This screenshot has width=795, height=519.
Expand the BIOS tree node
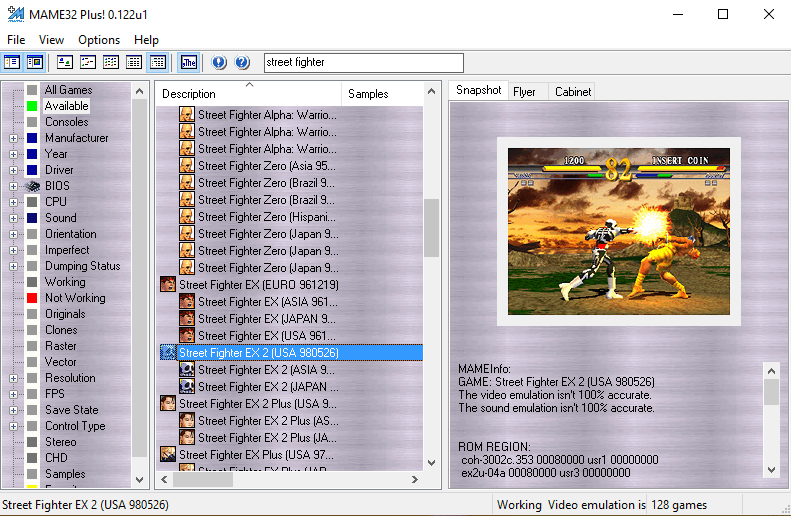pos(13,186)
